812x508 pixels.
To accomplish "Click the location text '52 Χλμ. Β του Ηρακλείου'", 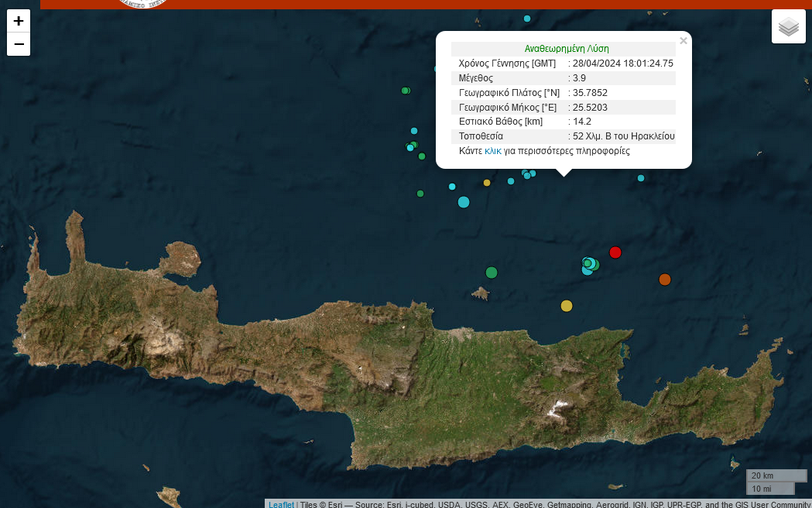I will pos(623,136).
